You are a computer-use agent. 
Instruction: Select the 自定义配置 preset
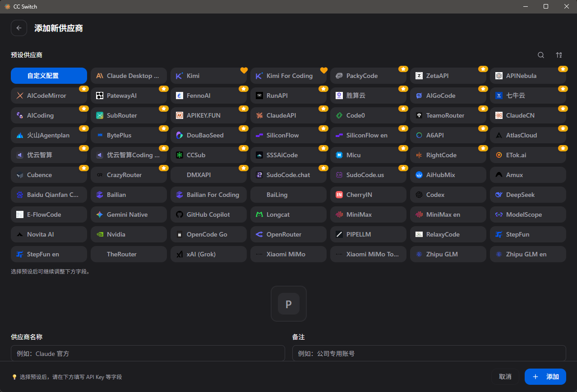[49, 76]
